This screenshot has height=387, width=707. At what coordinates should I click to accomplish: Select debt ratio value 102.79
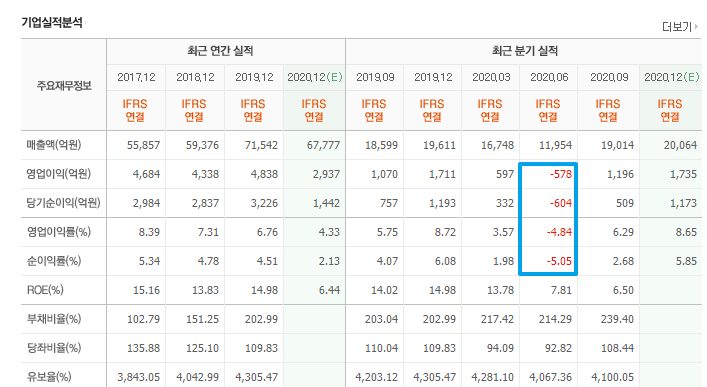[x=143, y=319]
